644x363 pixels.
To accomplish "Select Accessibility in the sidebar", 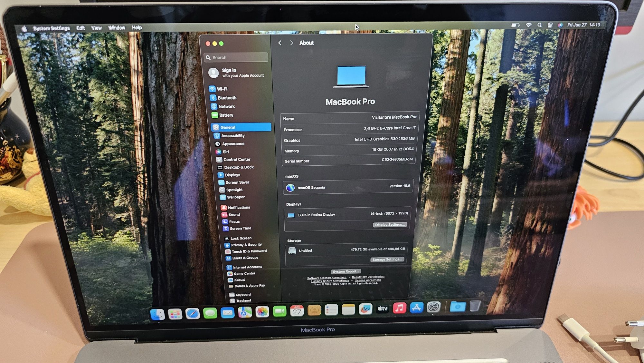I will (x=229, y=136).
